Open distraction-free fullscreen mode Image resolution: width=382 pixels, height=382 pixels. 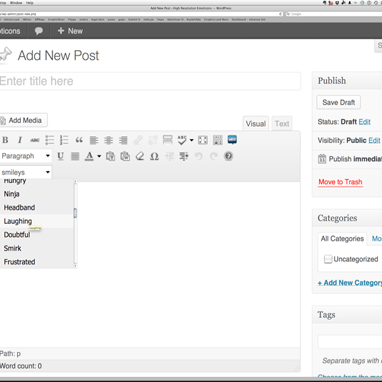tap(203, 140)
